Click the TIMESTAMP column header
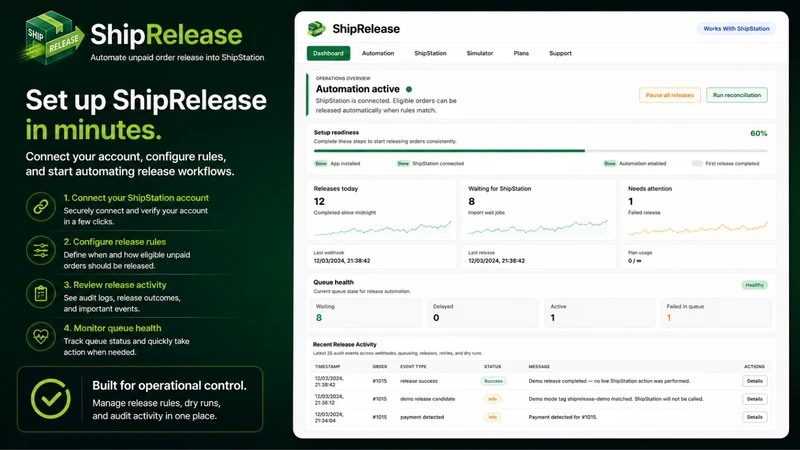This screenshot has width=800, height=450. (328, 366)
